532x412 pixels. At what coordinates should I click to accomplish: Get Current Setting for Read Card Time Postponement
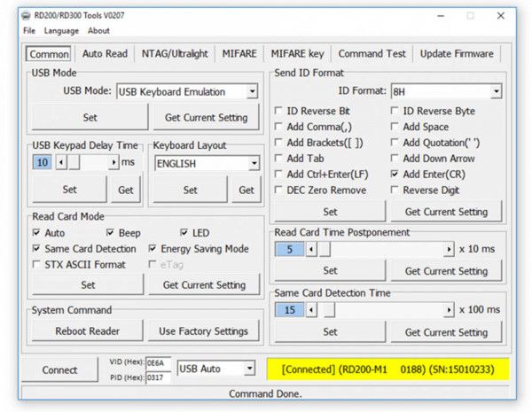pyautogui.click(x=446, y=270)
